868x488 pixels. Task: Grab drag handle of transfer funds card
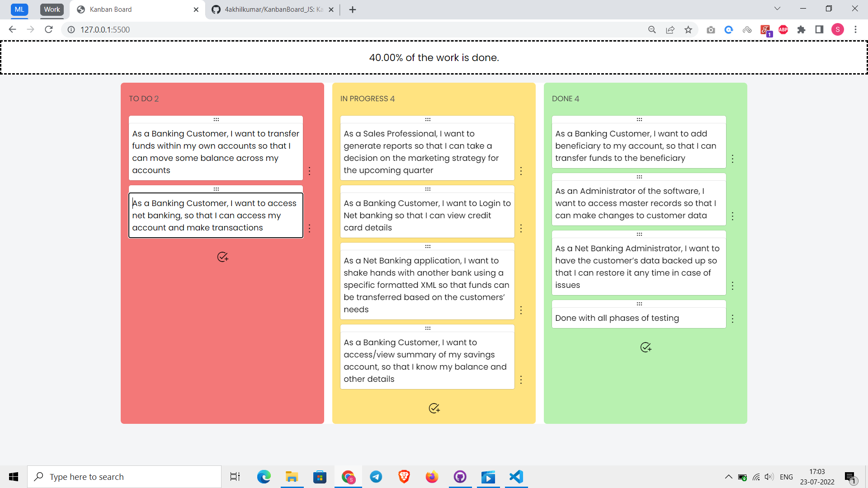click(216, 120)
